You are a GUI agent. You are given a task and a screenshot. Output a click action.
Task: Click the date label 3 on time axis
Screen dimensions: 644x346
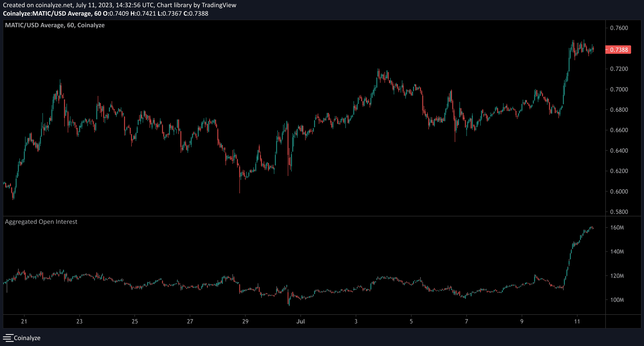pos(356,321)
